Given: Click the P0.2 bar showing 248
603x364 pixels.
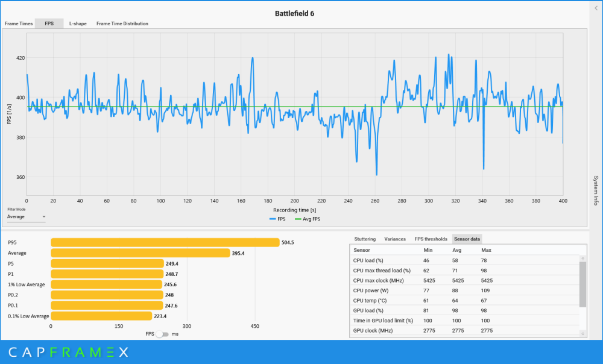Looking at the screenshot, I should pos(107,295).
